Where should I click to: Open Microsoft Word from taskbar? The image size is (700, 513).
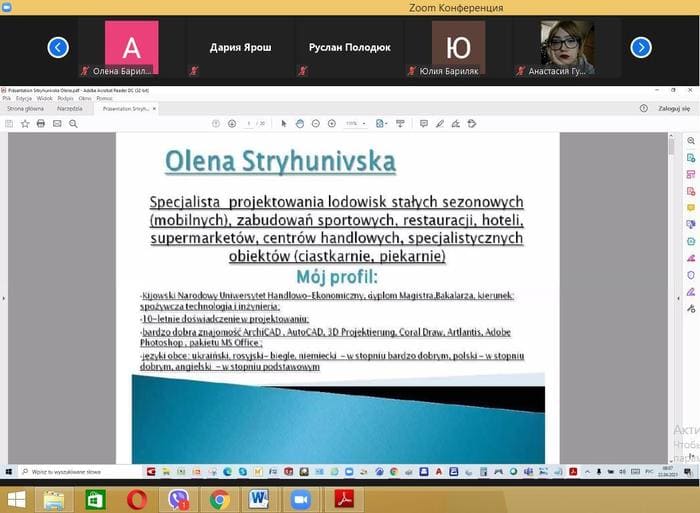[x=258, y=499]
